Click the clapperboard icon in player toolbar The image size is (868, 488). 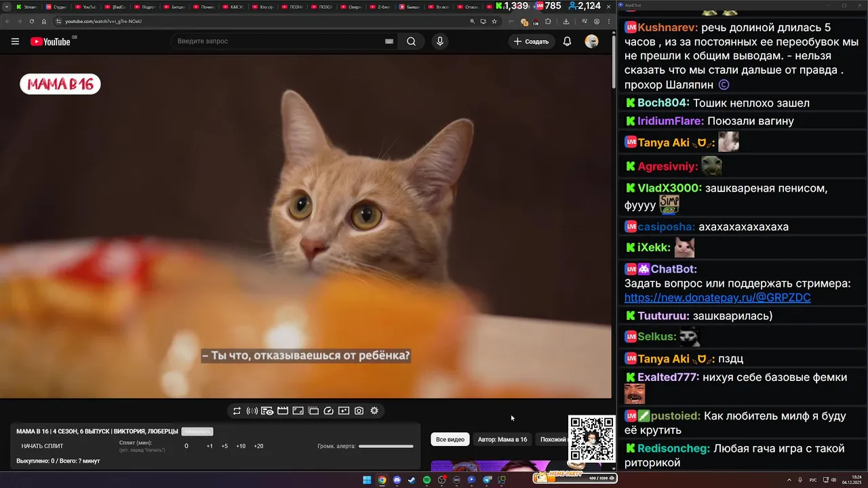pos(283,411)
